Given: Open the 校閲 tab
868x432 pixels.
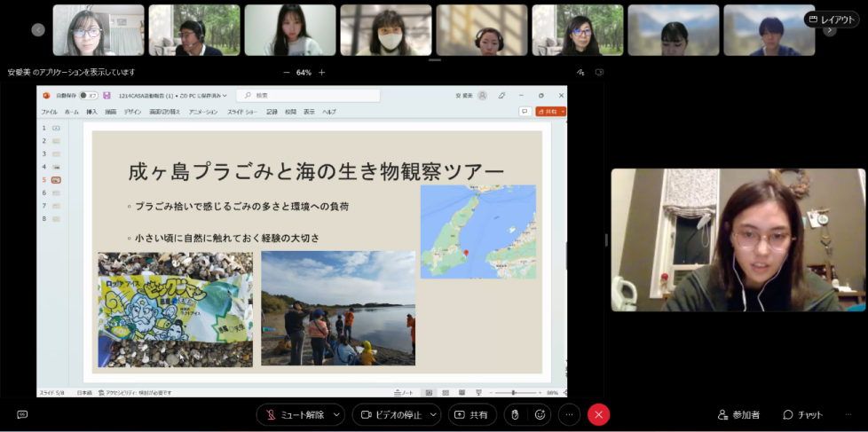Looking at the screenshot, I should (x=290, y=112).
